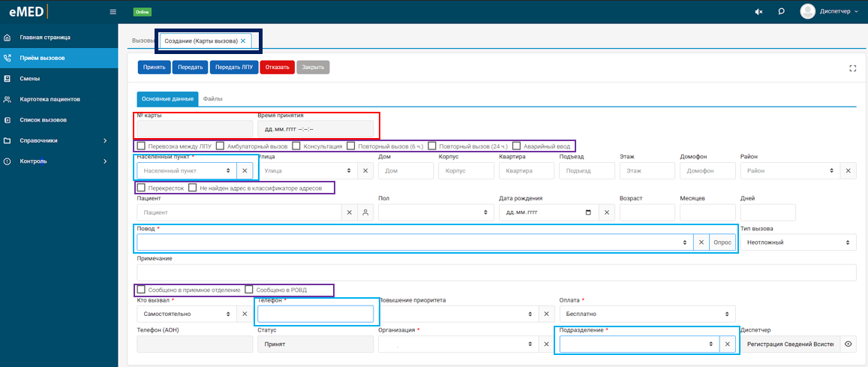Clear the Населенный пункт field with X
The width and height of the screenshot is (868, 367).
244,171
